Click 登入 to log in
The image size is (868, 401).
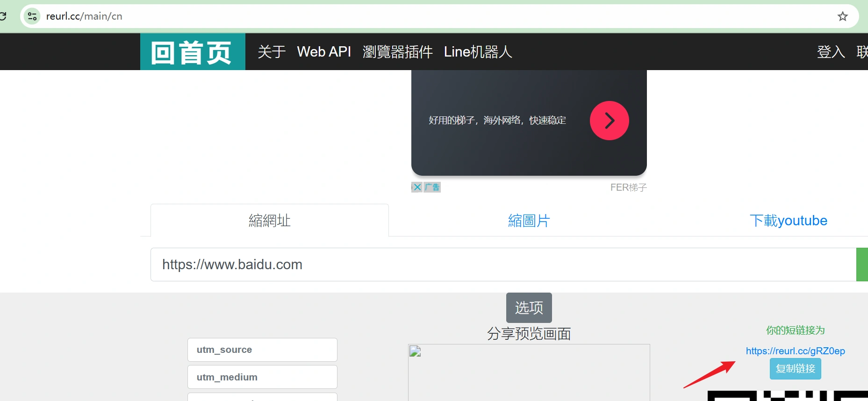pos(831,52)
